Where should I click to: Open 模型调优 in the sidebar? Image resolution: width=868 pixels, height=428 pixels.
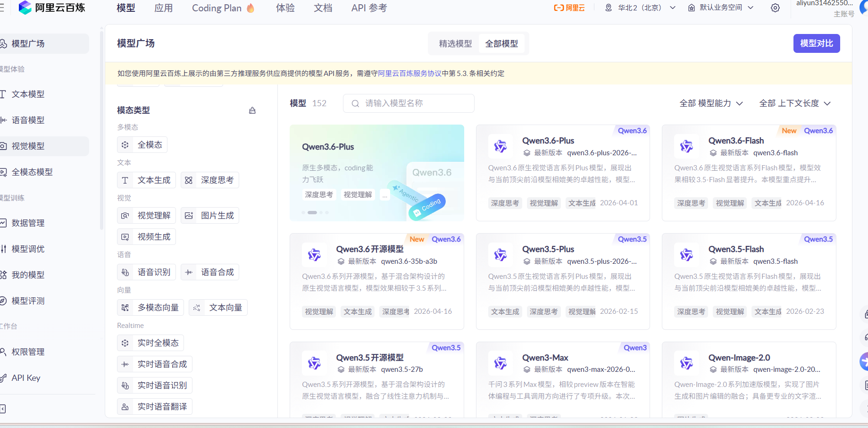(43, 249)
